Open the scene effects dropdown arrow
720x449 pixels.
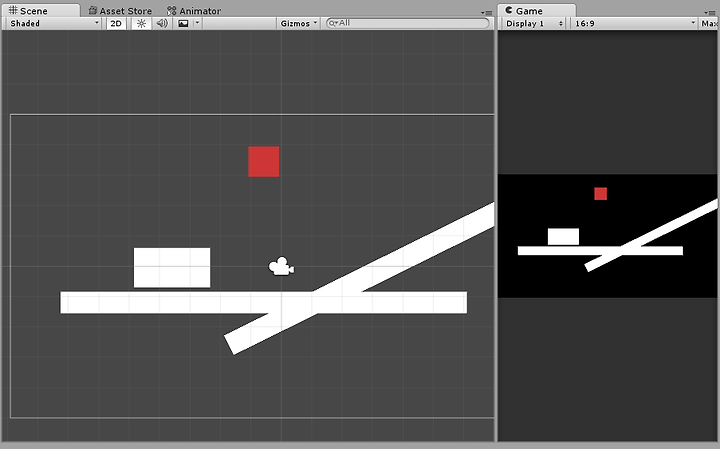click(x=197, y=23)
